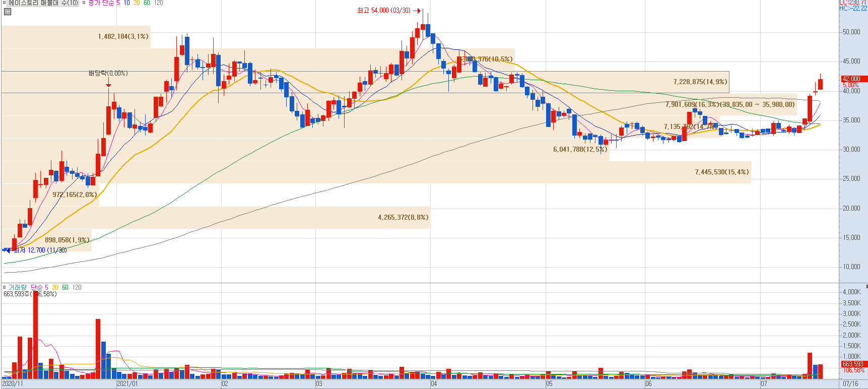Click the 2020/11 date axis label
This screenshot has height=389, width=868.
click(13, 384)
